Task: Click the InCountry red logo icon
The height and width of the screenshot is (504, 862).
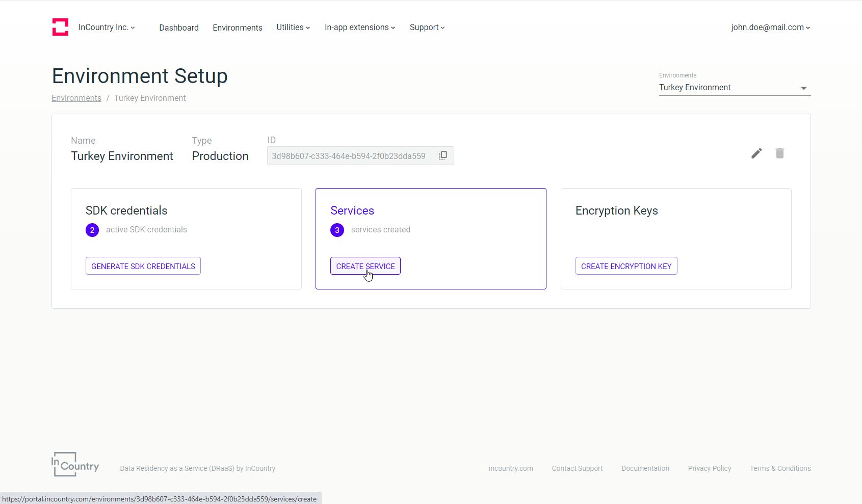Action: pyautogui.click(x=60, y=27)
